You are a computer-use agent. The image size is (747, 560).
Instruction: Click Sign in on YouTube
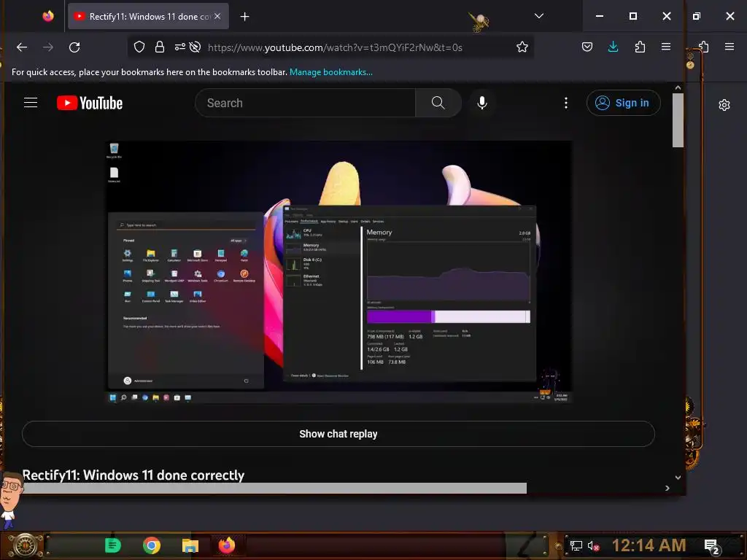click(623, 103)
